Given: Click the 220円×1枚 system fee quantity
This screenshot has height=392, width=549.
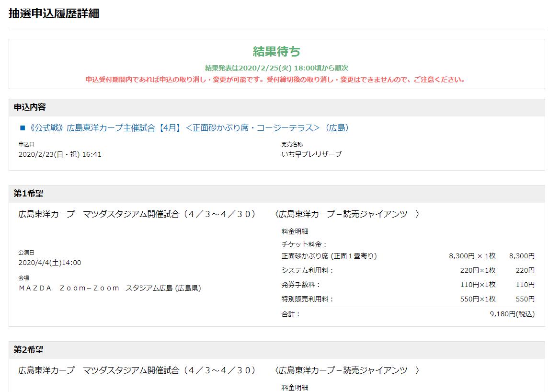Looking at the screenshot, I should (x=478, y=270).
